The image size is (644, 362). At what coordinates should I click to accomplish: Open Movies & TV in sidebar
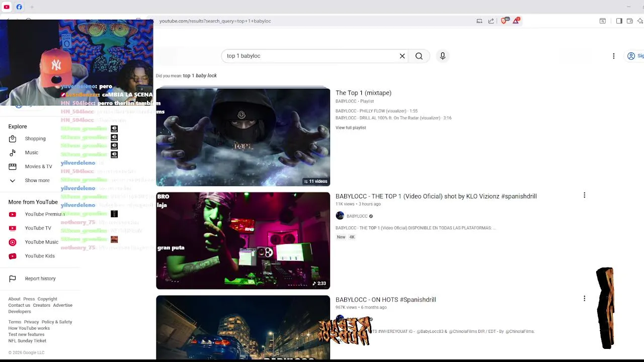click(38, 166)
